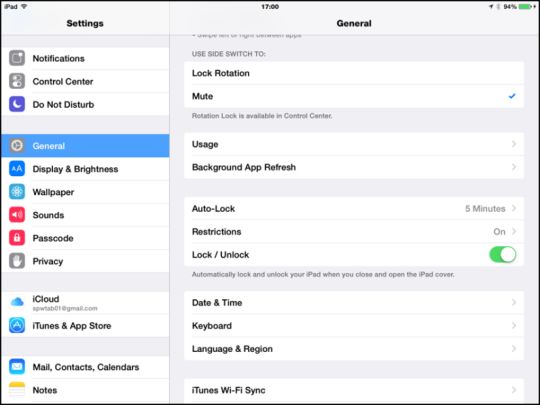This screenshot has height=405, width=540.
Task: Open the Passcode lock icon
Action: click(17, 238)
